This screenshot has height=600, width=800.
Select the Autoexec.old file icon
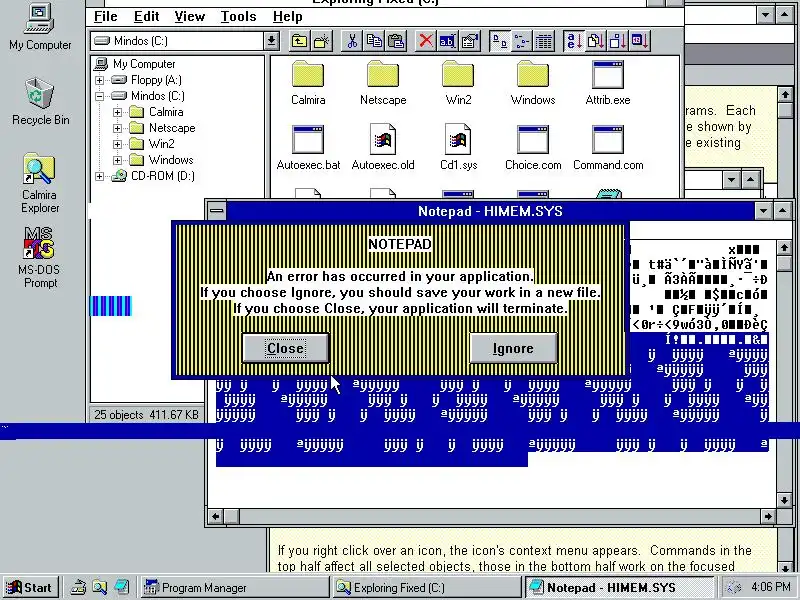383,148
